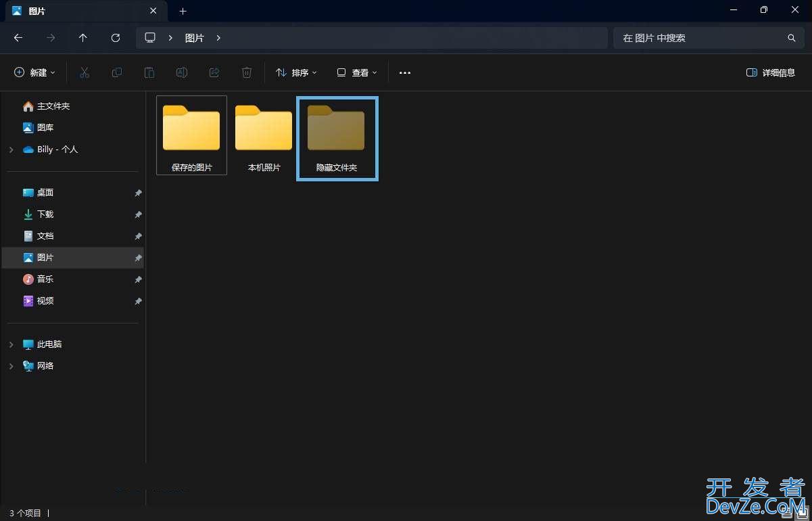Image resolution: width=812 pixels, height=521 pixels.
Task: Add a new tab with plus button
Action: 183,11
